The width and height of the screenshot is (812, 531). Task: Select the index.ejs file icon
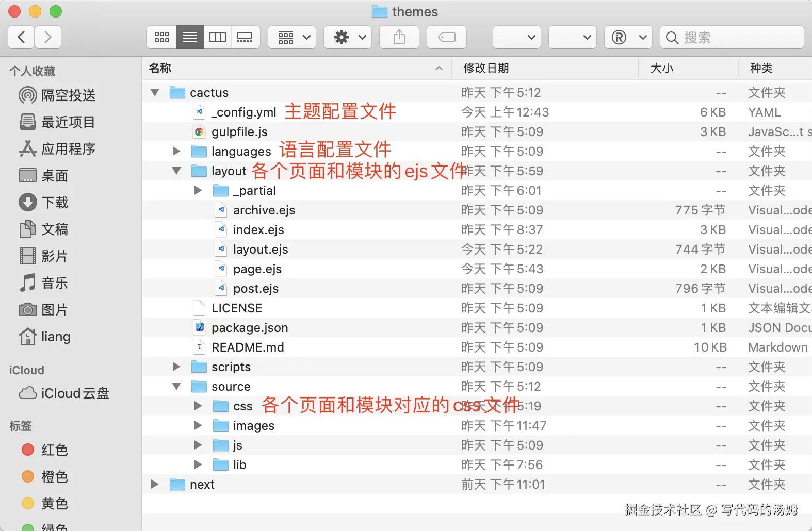[221, 229]
